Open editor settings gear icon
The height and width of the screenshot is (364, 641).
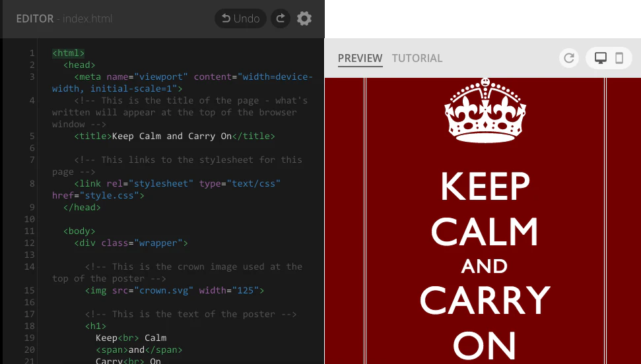pyautogui.click(x=304, y=18)
